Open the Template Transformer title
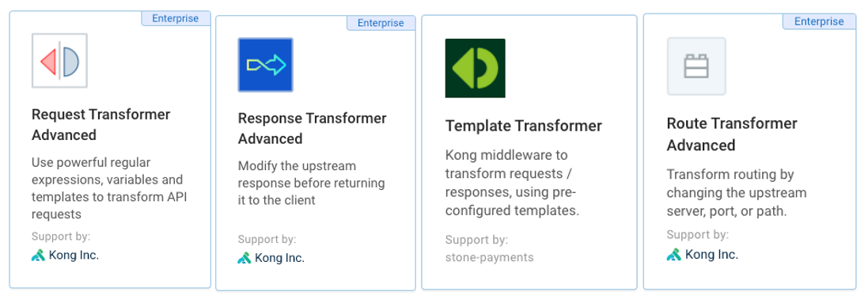 click(x=523, y=126)
